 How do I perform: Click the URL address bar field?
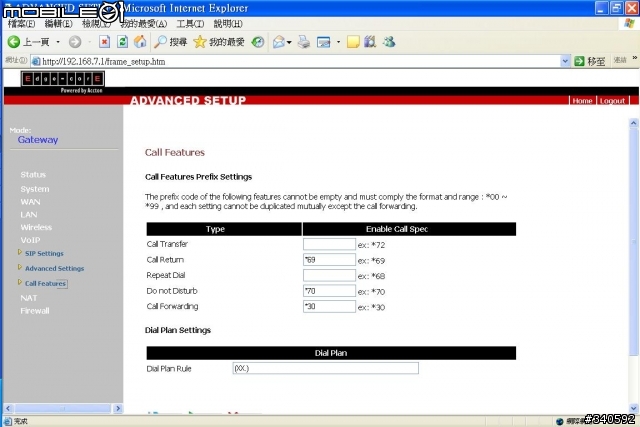click(296, 61)
